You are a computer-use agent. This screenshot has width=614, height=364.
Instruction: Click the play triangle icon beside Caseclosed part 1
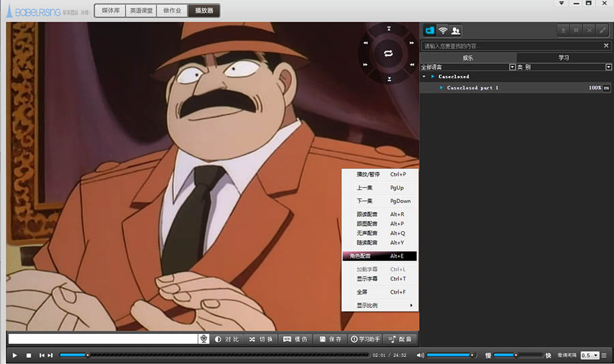[441, 88]
